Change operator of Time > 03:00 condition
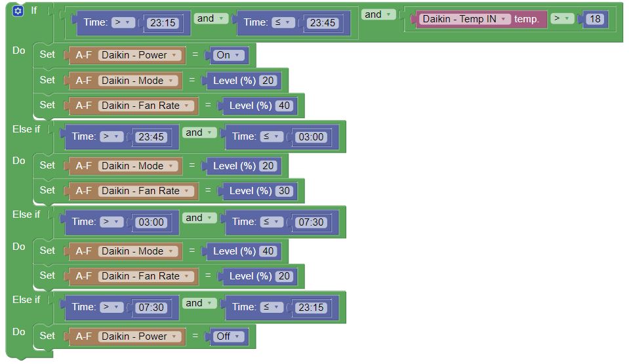629x364 pixels. pos(111,222)
